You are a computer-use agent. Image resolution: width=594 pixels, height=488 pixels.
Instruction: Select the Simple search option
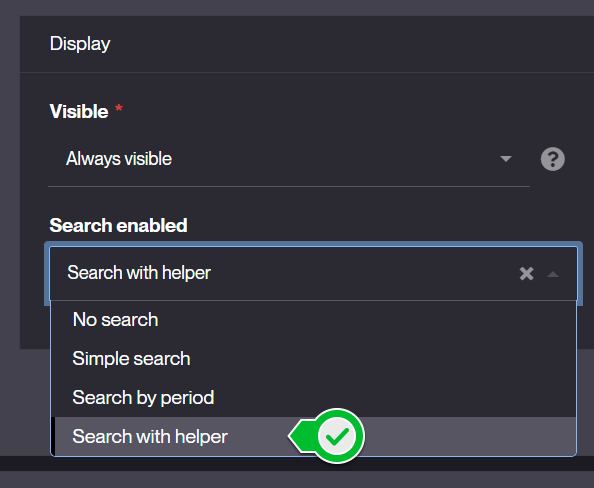[313, 358]
